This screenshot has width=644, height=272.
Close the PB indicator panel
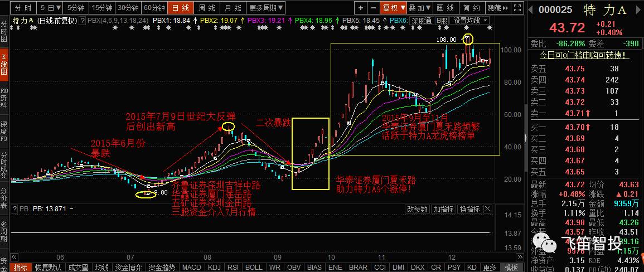tap(487, 209)
